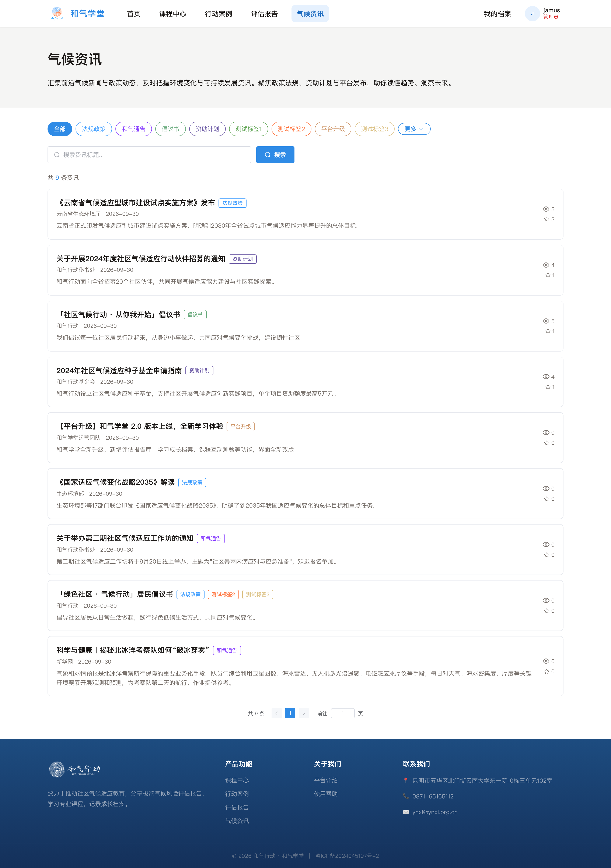Click the blue 搜索 button
This screenshot has width=611, height=868.
point(275,155)
